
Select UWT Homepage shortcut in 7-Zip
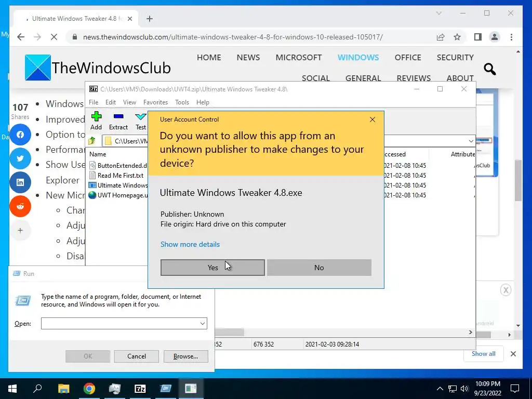pyautogui.click(x=118, y=195)
